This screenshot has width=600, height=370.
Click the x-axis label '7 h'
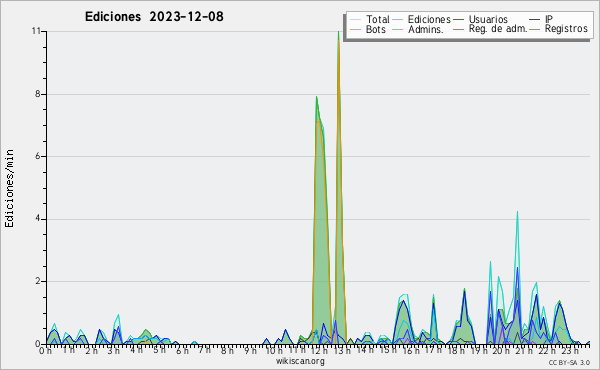coord(204,350)
